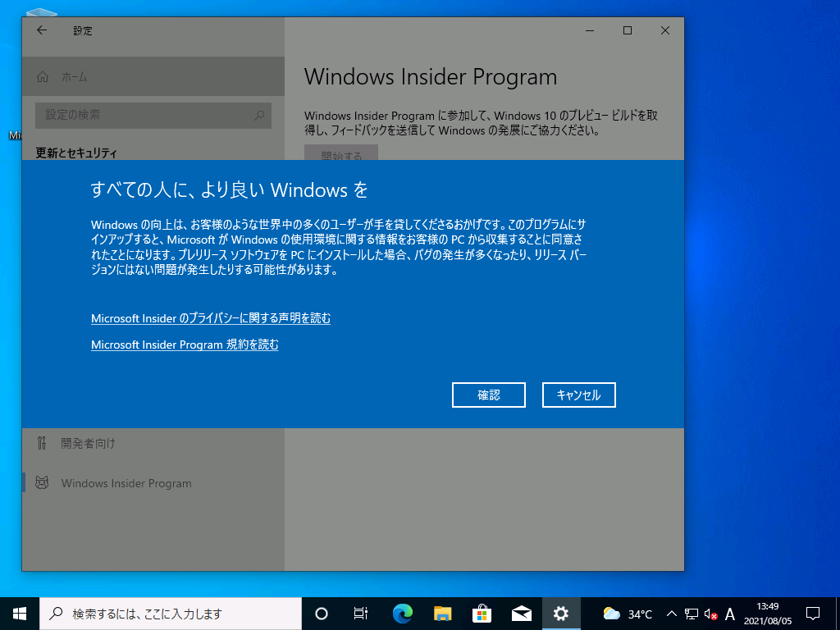Click the Windows Insider Program page title
The image size is (840, 630).
pyautogui.click(x=431, y=77)
